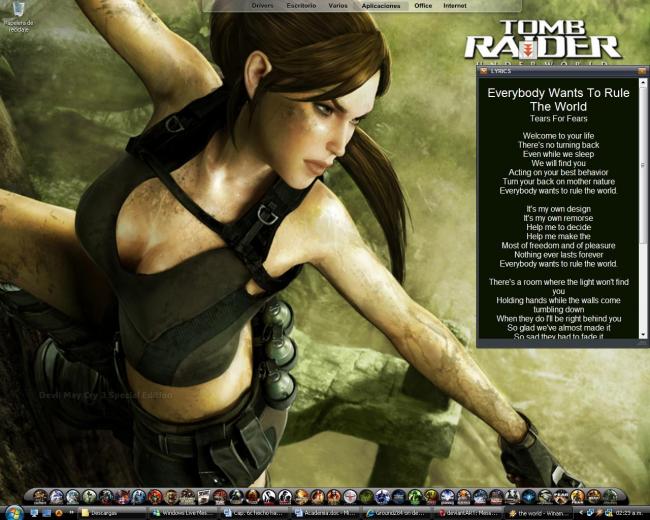650x520 pixels.
Task: Switch to the Academia.doc taskbar button
Action: (x=325, y=513)
